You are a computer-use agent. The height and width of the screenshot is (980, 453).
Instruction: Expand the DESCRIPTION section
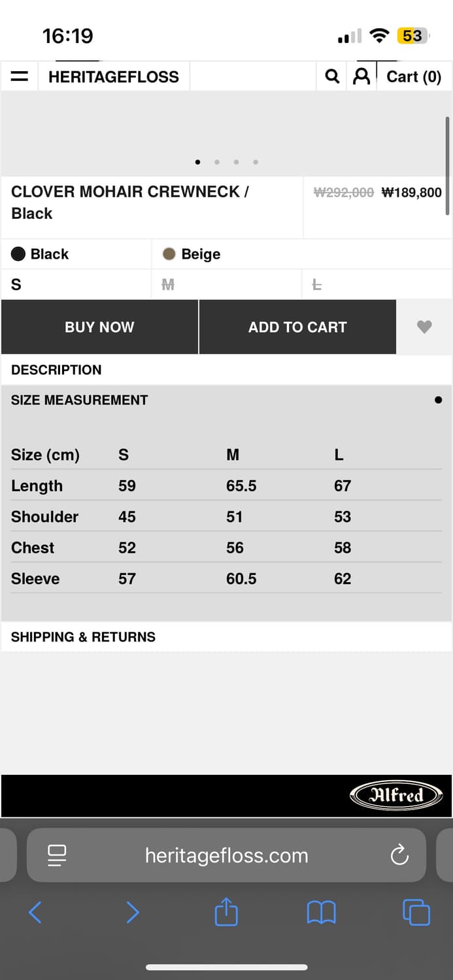[56, 370]
